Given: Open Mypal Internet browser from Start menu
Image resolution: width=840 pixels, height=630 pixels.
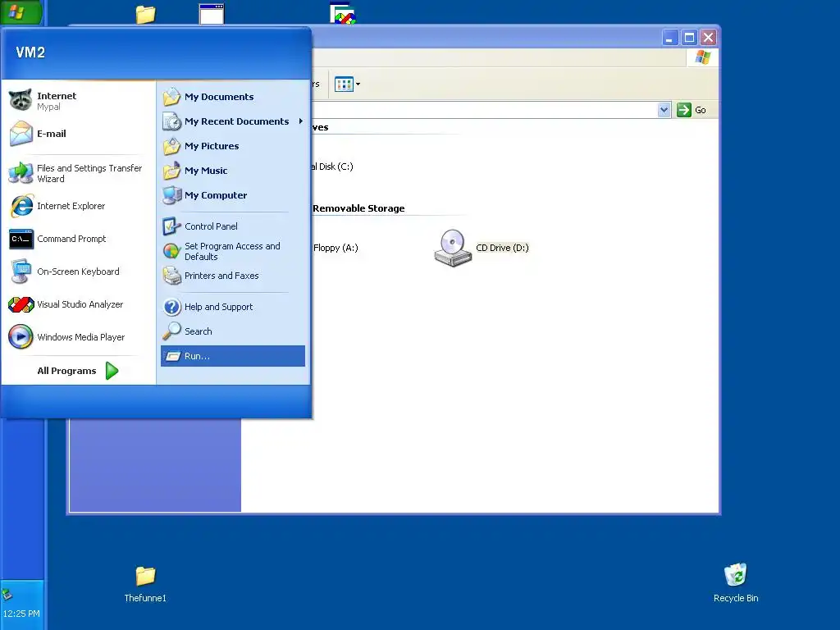Looking at the screenshot, I should 78,101.
